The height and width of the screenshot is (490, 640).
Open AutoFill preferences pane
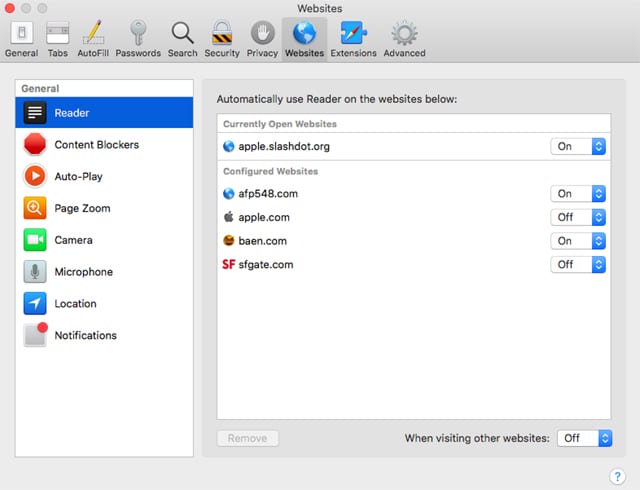click(x=94, y=39)
